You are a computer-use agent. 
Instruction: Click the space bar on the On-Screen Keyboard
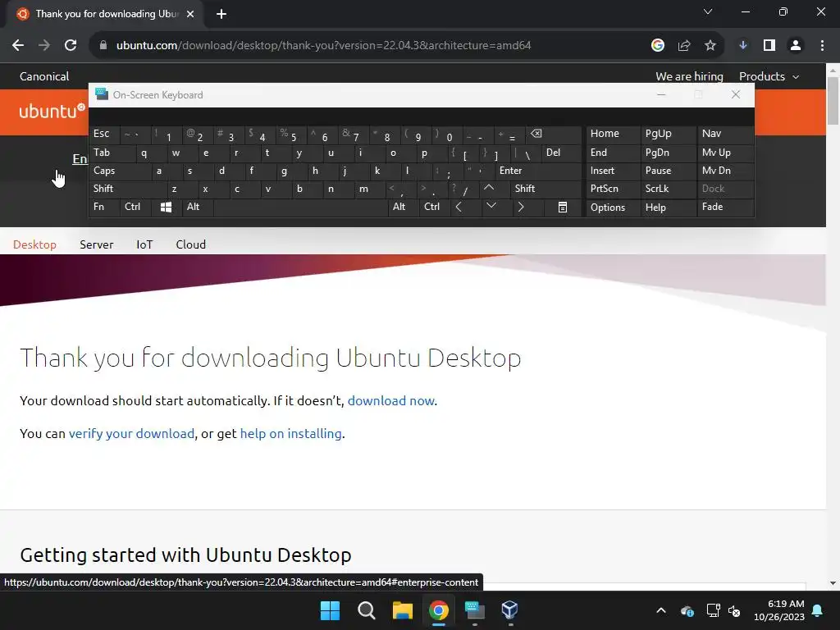[x=300, y=208]
